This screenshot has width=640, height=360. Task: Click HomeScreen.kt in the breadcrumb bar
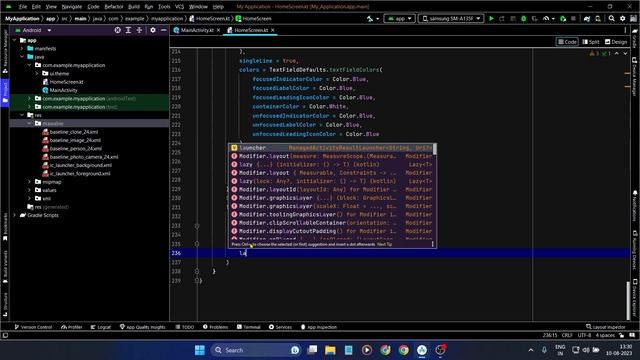210,18
